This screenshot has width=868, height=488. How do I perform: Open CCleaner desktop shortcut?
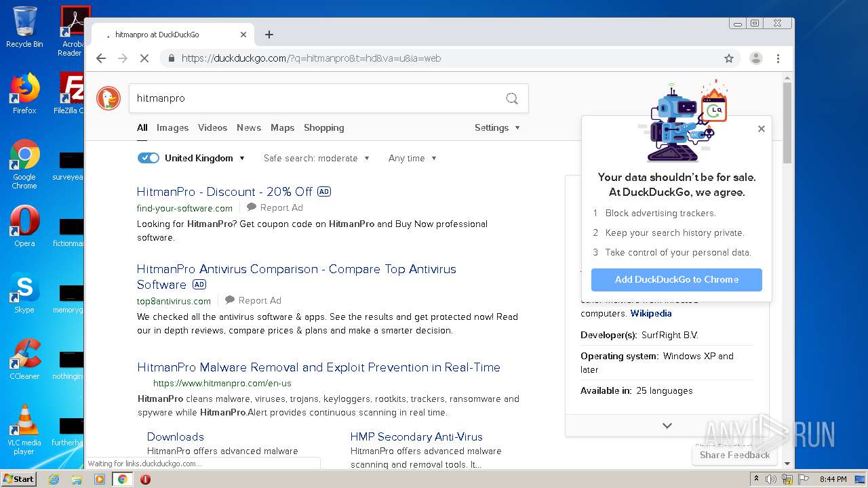24,359
